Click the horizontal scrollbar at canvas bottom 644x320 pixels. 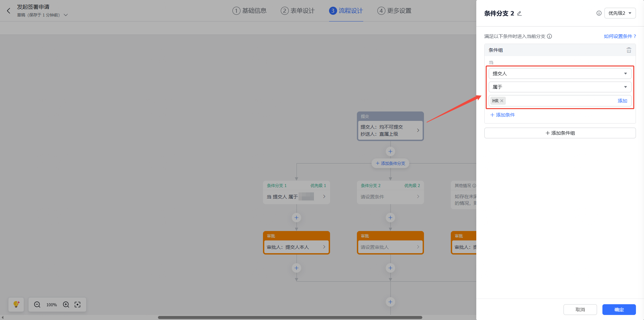click(290, 317)
